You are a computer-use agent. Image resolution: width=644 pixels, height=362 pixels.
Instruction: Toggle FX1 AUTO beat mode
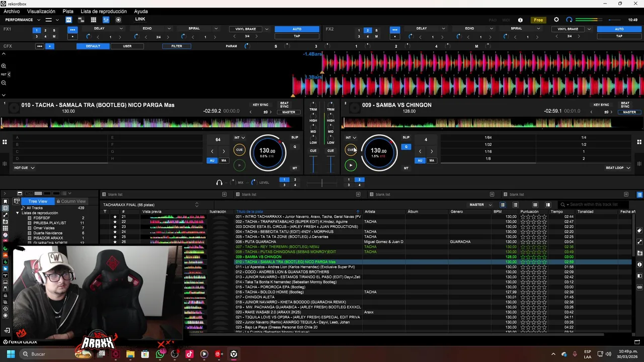(297, 29)
